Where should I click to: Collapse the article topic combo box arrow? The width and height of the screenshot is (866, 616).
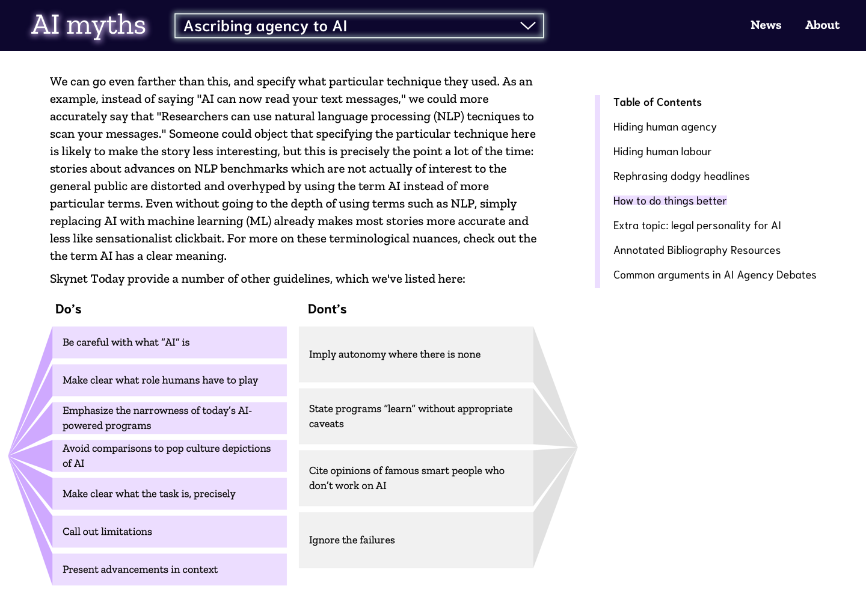pyautogui.click(x=527, y=26)
